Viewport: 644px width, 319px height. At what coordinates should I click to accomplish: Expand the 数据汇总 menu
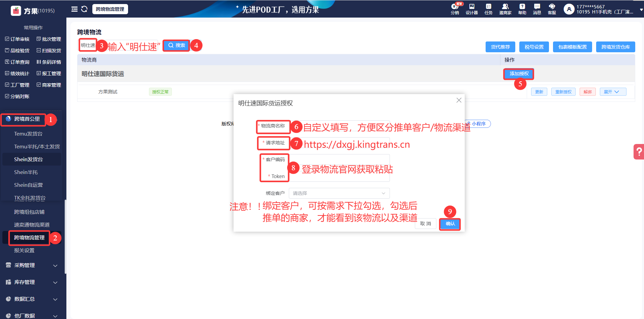[32, 299]
